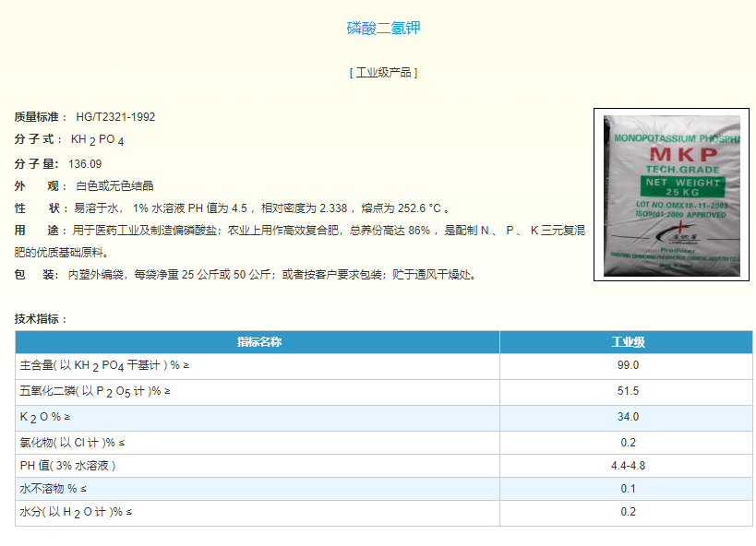Click the 水分 row label
The image size is (756, 546).
(76, 512)
